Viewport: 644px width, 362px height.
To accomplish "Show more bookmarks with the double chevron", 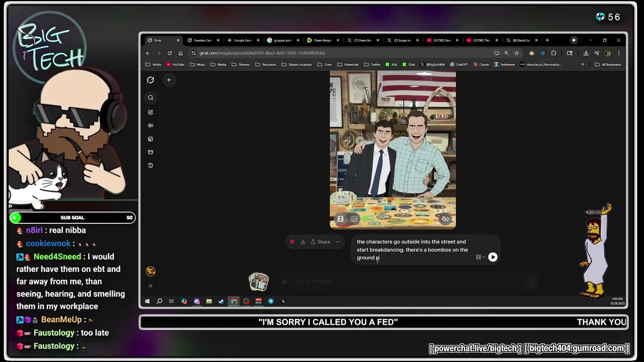I will pos(583,64).
